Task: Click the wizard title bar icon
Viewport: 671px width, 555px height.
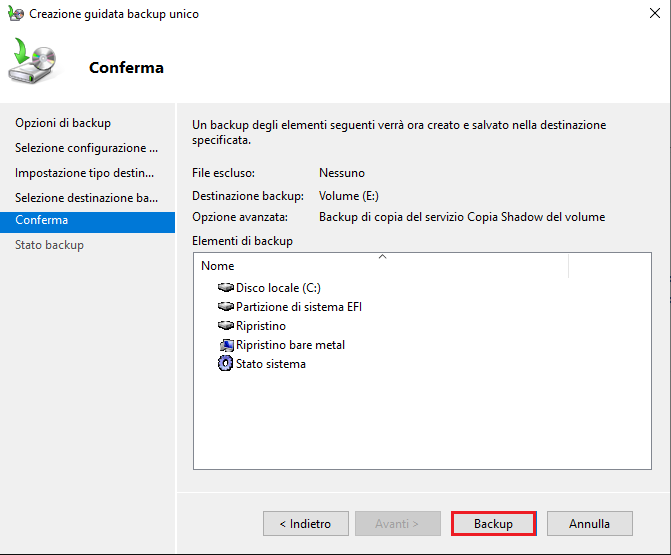Action: point(15,14)
